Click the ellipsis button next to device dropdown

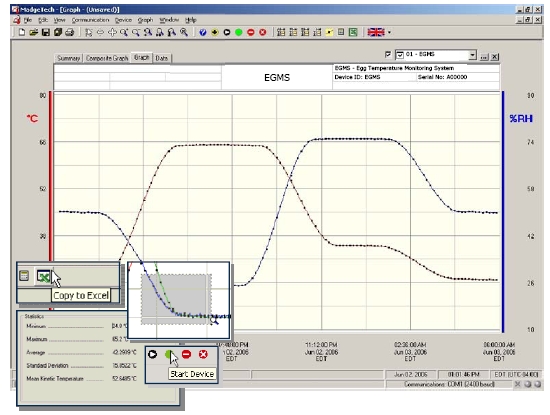tap(484, 56)
